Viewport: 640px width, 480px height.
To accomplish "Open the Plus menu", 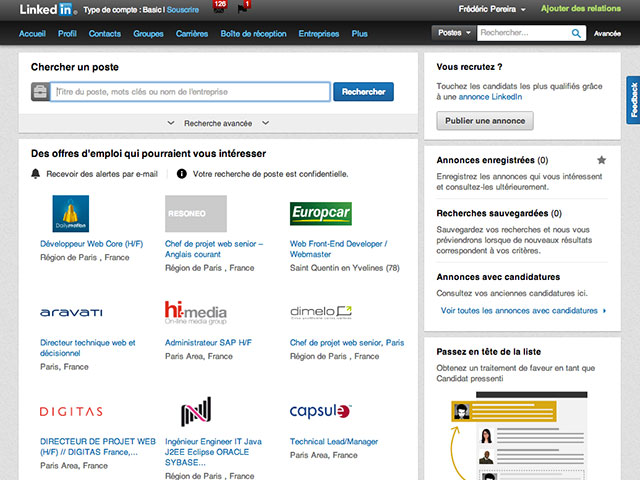I will [x=360, y=34].
